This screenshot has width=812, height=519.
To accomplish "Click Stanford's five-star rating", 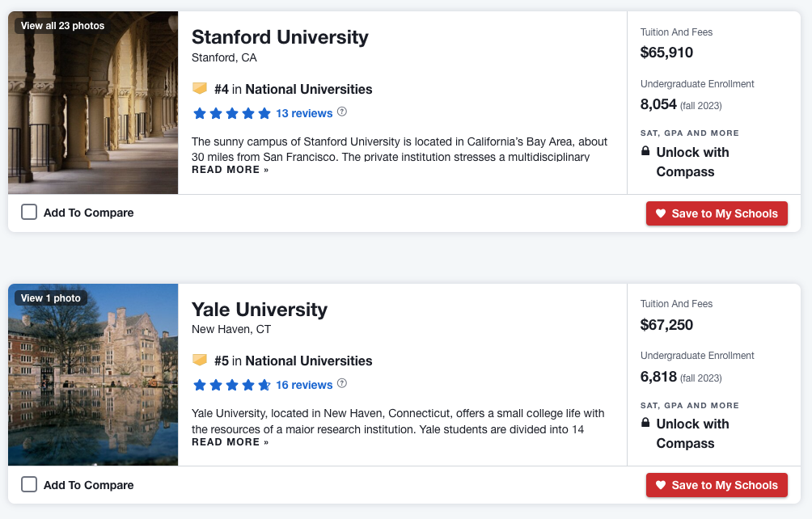I will pos(231,113).
